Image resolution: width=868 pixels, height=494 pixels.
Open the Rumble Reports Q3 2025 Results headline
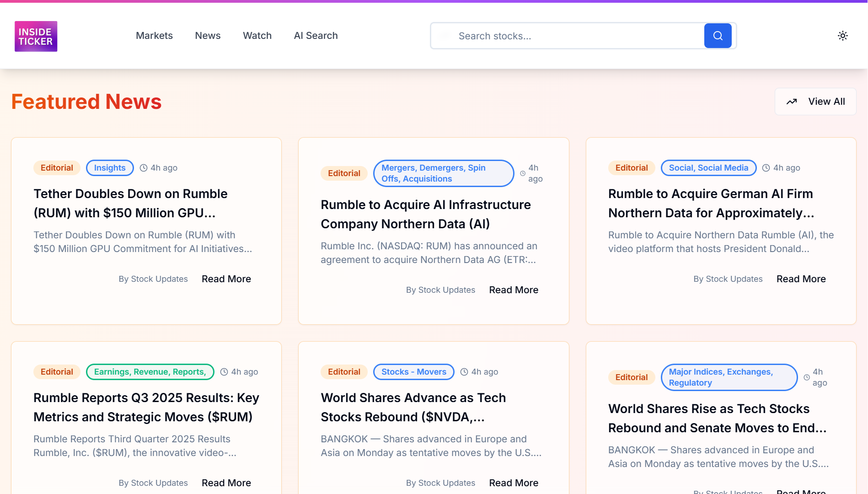[146, 407]
